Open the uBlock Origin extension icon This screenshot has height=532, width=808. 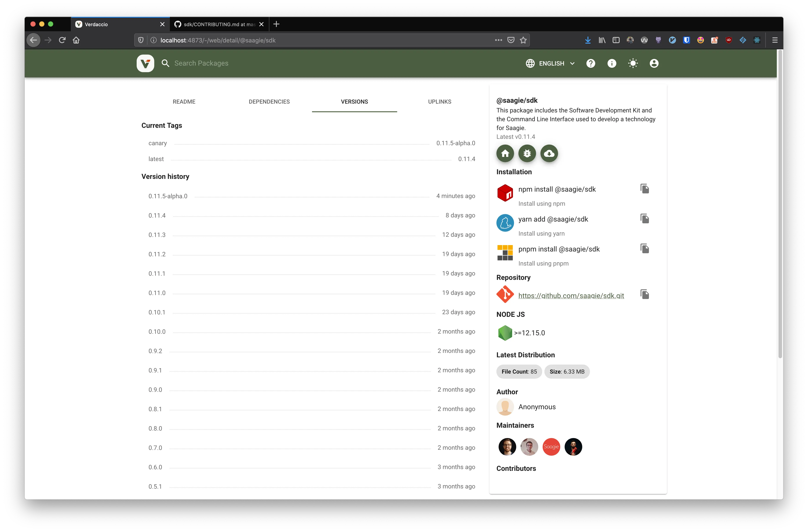729,40
